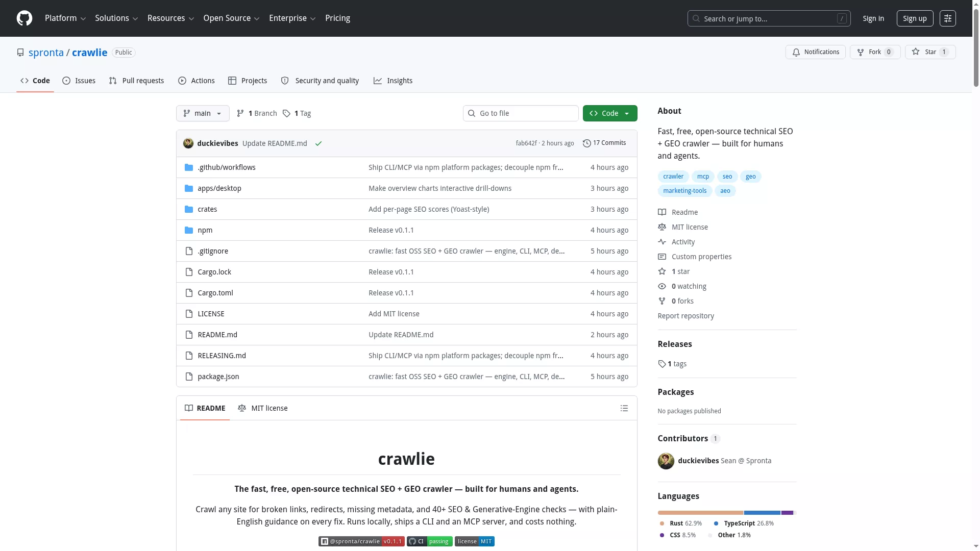The width and height of the screenshot is (980, 551).
Task: Open the Insights tab
Action: 393,81
